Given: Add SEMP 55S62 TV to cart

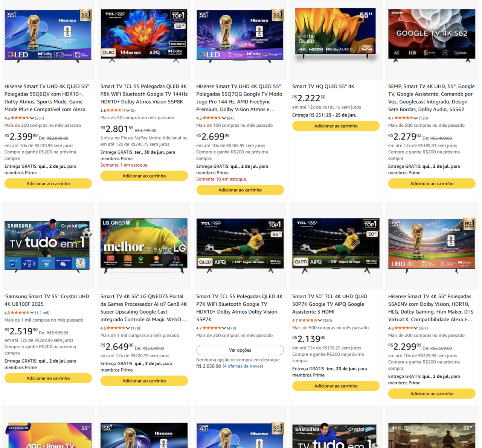Looking at the screenshot, I should [x=432, y=184].
